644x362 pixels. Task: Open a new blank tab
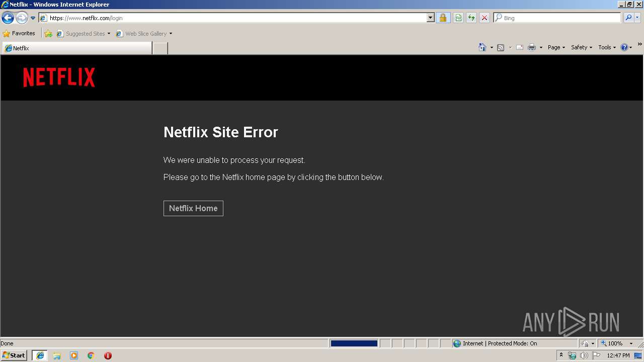pyautogui.click(x=160, y=48)
